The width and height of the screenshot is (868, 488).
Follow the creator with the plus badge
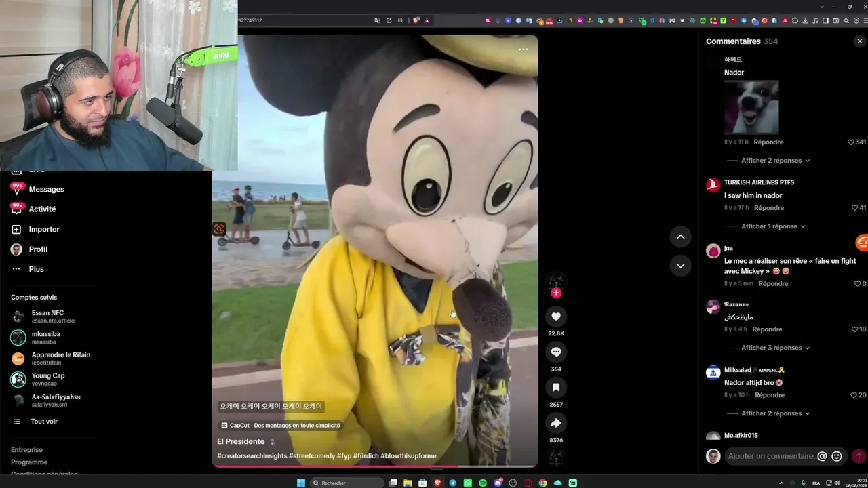point(556,293)
